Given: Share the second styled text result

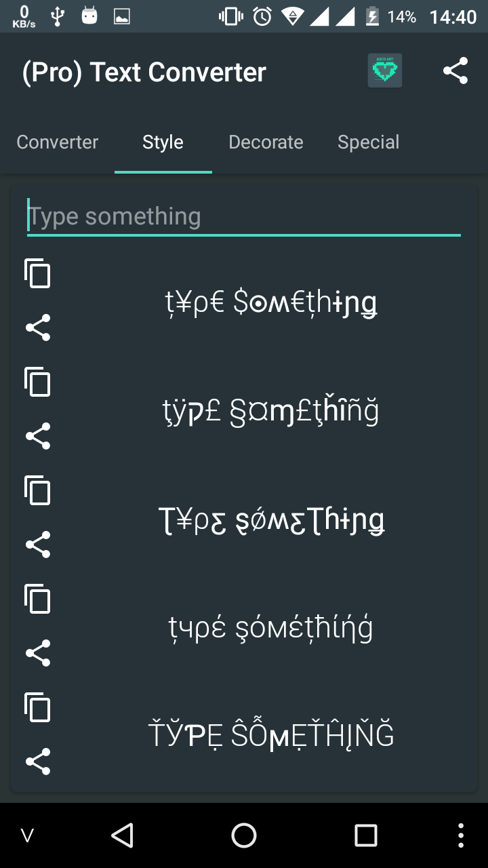Looking at the screenshot, I should (38, 436).
